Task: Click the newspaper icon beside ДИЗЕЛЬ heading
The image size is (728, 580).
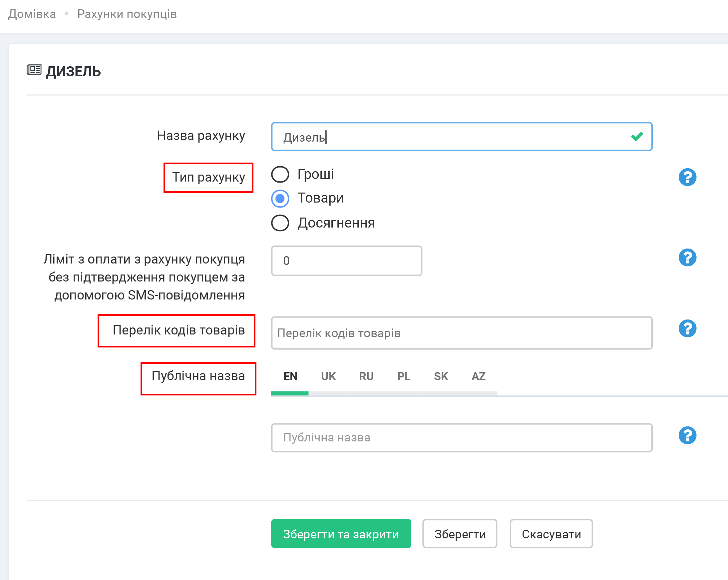Action: tap(34, 70)
